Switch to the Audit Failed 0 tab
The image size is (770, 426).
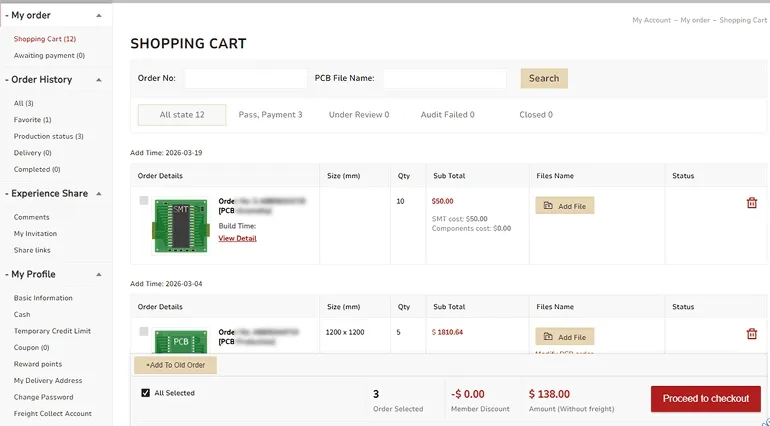(x=447, y=114)
